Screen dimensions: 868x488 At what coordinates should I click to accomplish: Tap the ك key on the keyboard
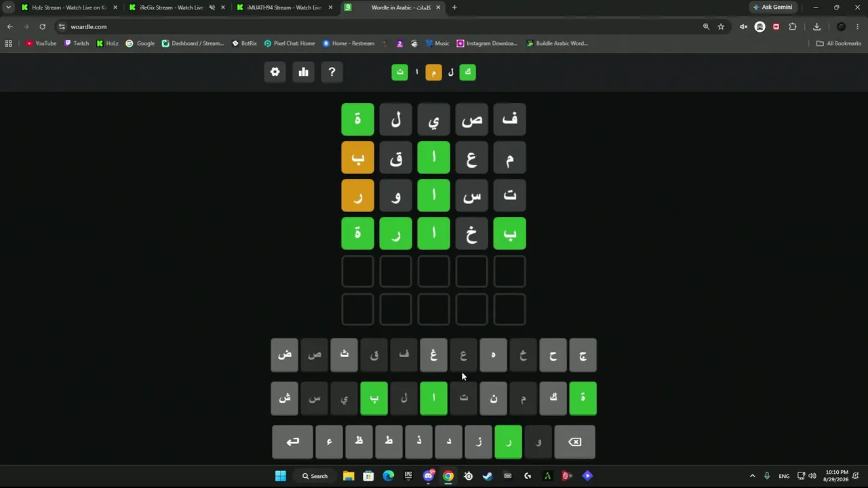pyautogui.click(x=553, y=399)
